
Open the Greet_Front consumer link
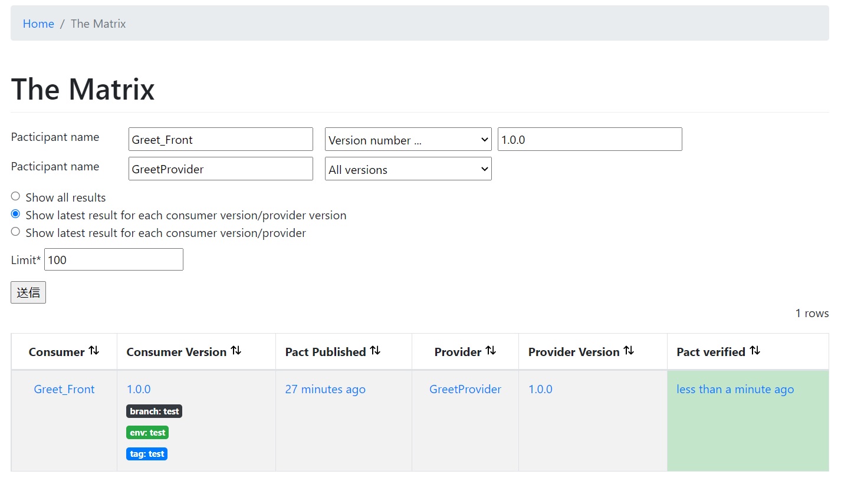point(64,389)
